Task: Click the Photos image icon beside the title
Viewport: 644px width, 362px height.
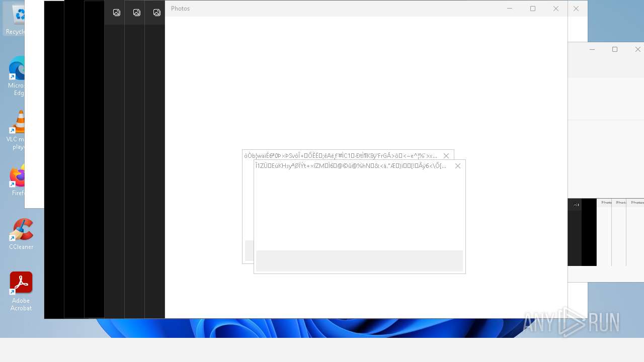Action: pyautogui.click(x=157, y=13)
